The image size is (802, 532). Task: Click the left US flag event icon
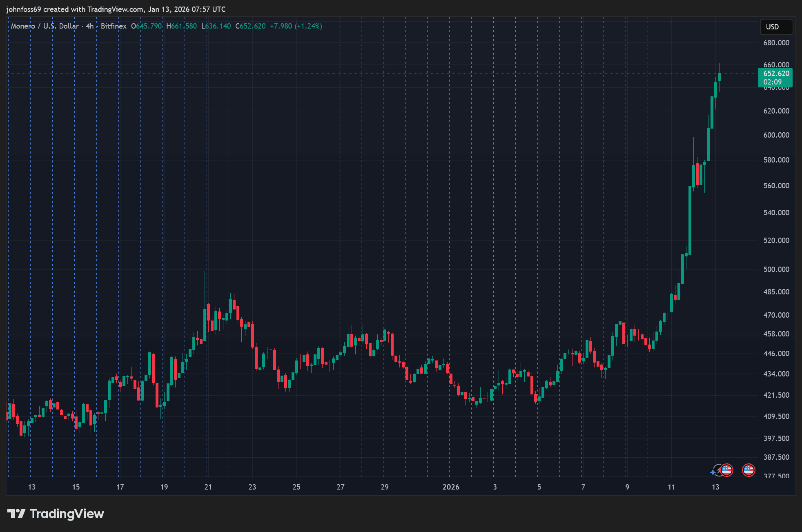[x=726, y=470]
